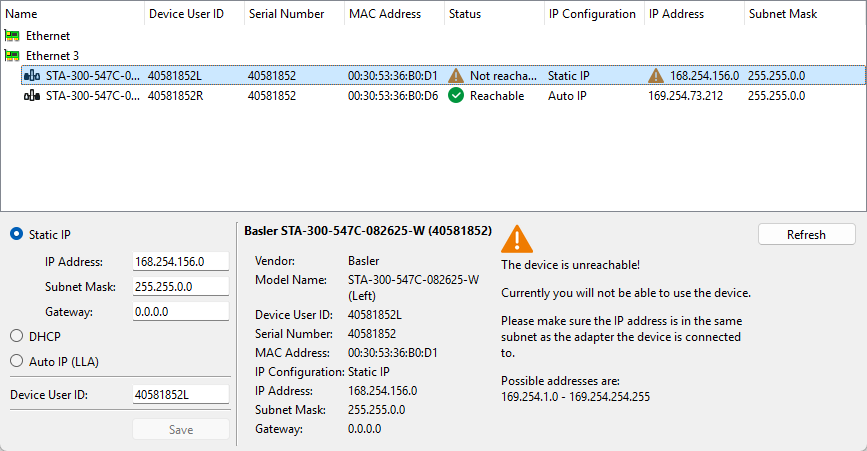The width and height of the screenshot is (867, 451).
Task: Click the Refresh button
Action: click(x=807, y=234)
